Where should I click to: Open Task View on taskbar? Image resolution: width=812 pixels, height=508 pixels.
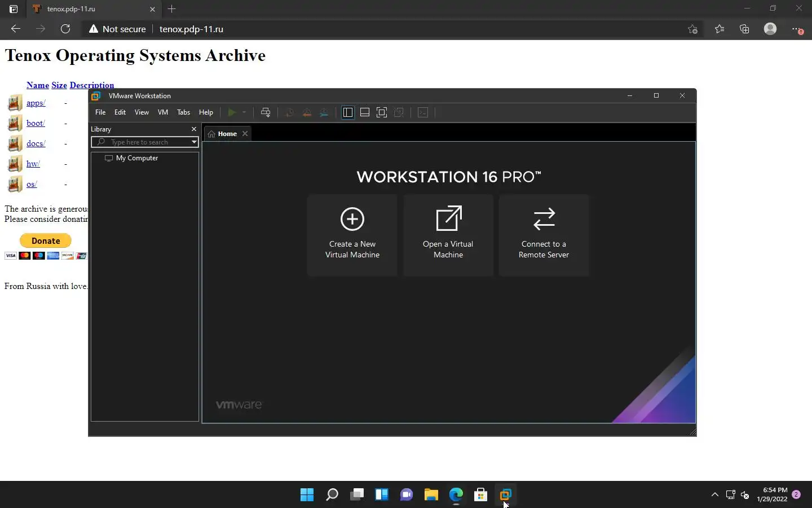[357, 494]
